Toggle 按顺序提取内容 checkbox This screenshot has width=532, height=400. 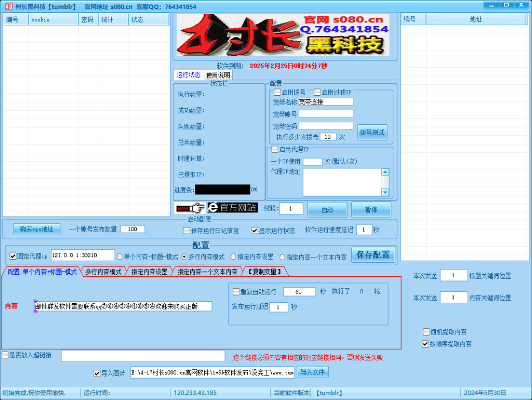click(x=425, y=344)
